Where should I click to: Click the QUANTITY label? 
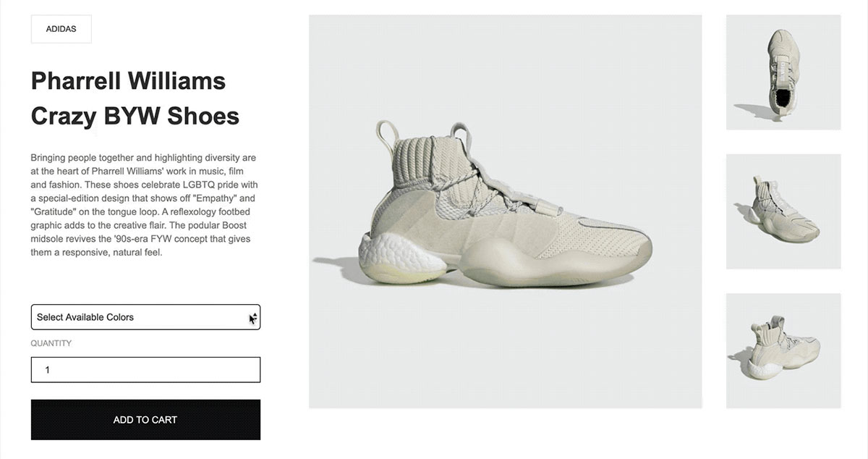coord(51,343)
